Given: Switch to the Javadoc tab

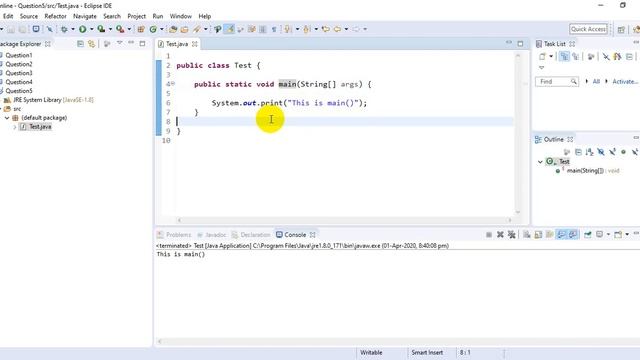Looking at the screenshot, I should 211,235.
